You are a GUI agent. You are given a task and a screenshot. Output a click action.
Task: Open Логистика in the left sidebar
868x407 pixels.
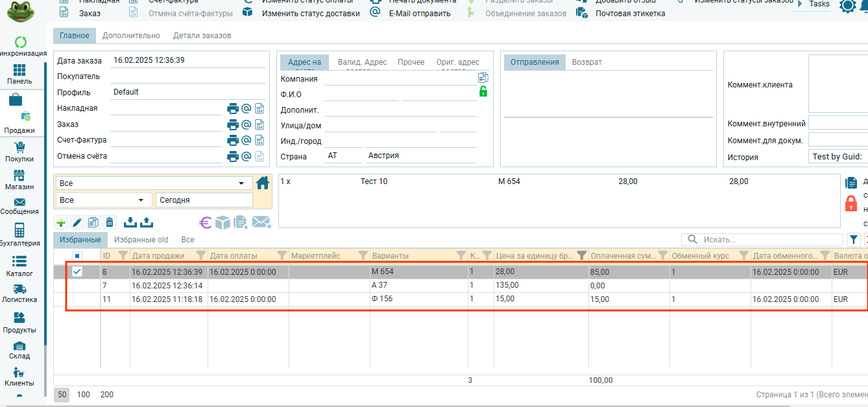pyautogui.click(x=19, y=294)
